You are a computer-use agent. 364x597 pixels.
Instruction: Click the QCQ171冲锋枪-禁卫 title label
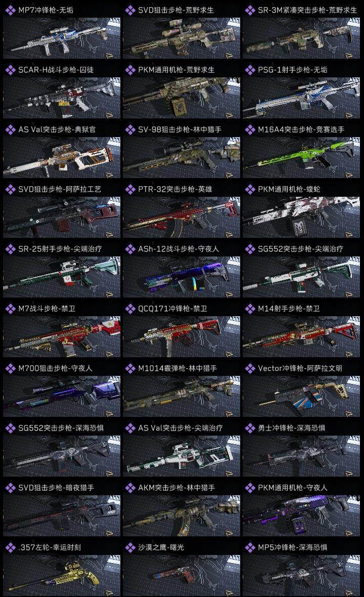(x=173, y=309)
